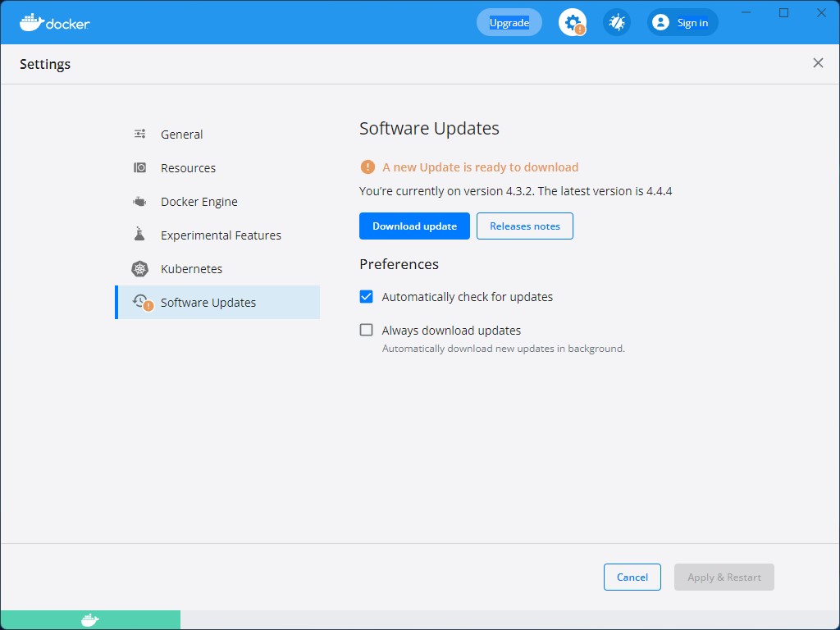Viewport: 840px width, 630px height.
Task: Open the settings gear with notification badge
Action: click(x=572, y=22)
